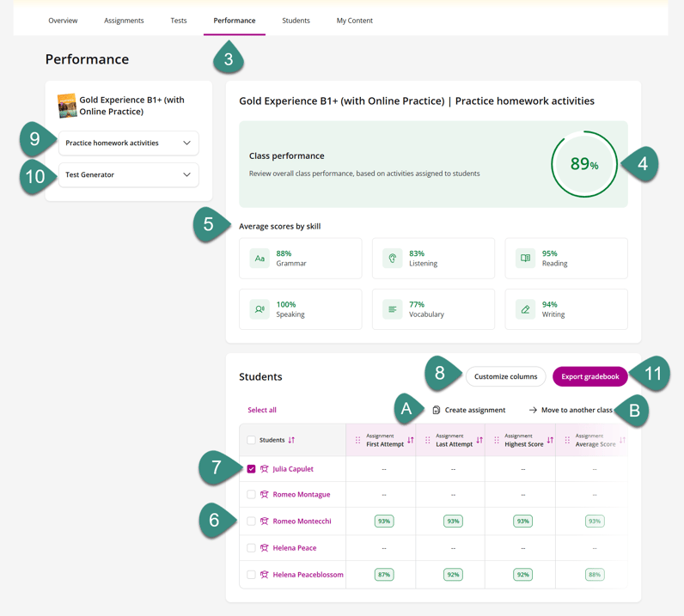This screenshot has width=684, height=616.
Task: Check the select-all box in Students header
Action: coord(251,440)
